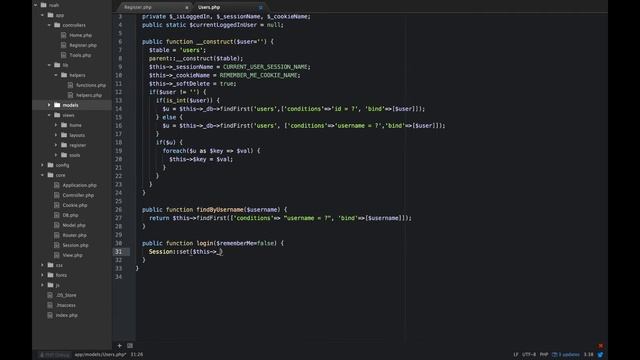Image resolution: width=640 pixels, height=360 pixels.
Task: Close the Register.php tab
Action: (x=187, y=7)
